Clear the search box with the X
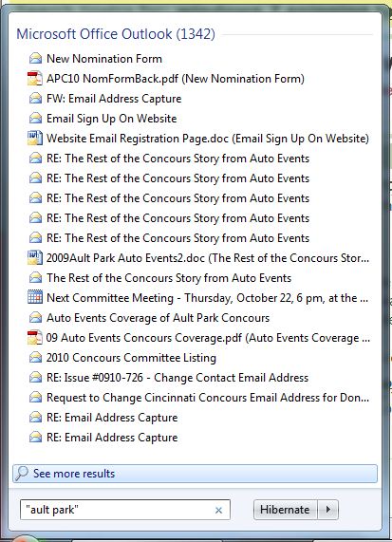This screenshot has width=392, height=542. (218, 510)
